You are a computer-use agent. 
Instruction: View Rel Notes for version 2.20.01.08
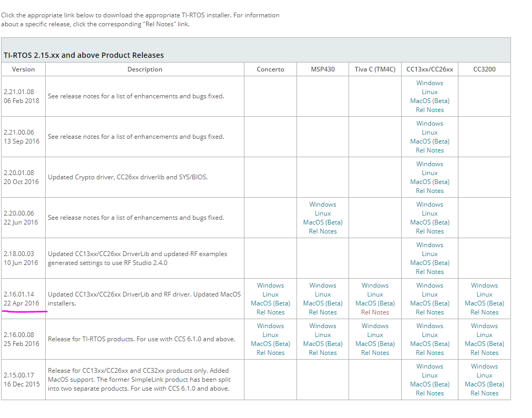pyautogui.click(x=429, y=191)
